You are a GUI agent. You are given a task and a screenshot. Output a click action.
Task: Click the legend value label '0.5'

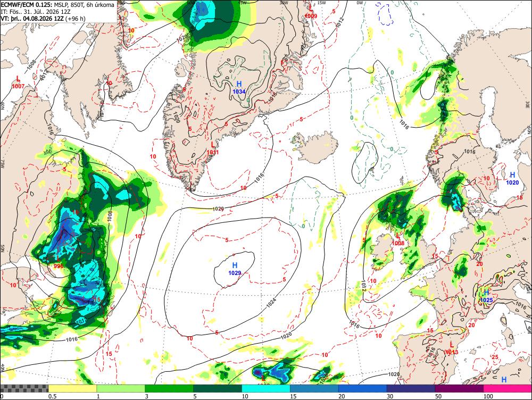click(52, 396)
